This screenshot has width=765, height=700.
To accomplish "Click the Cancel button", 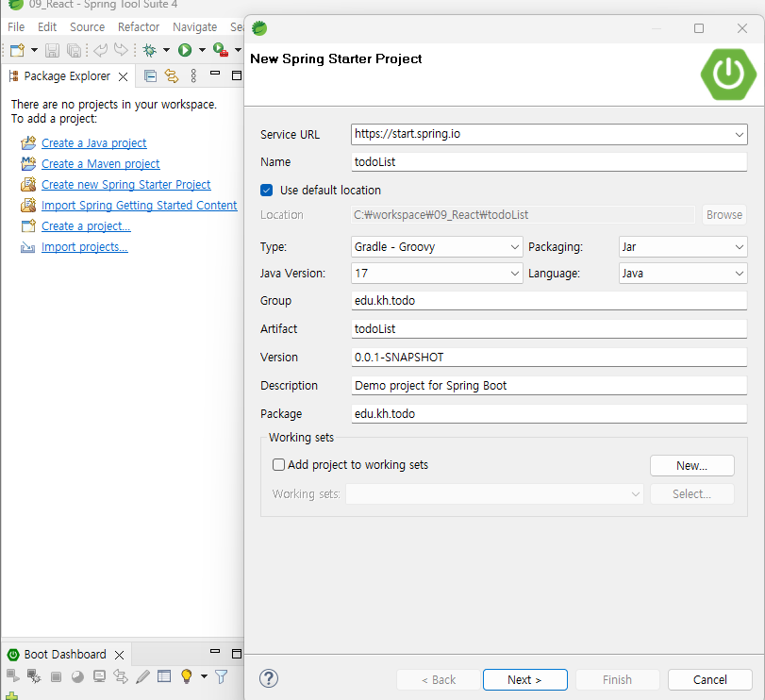I will (x=710, y=679).
